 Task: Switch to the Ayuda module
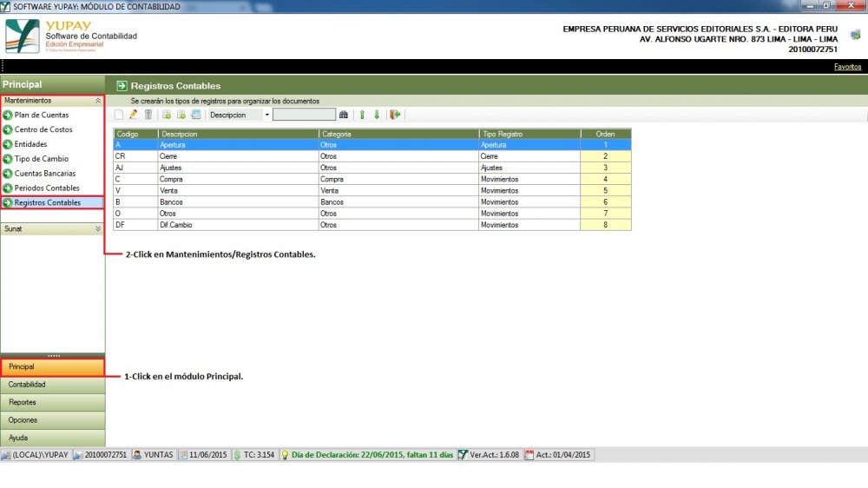tap(53, 438)
